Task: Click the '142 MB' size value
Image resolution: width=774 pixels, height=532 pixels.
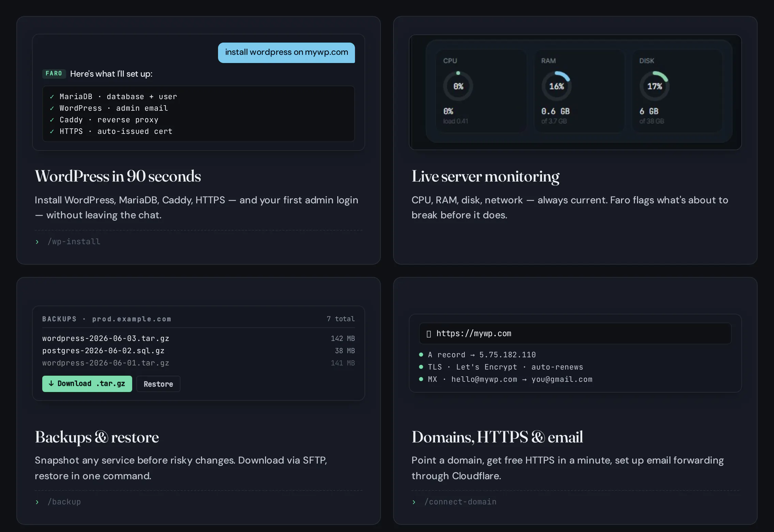Action: (343, 338)
